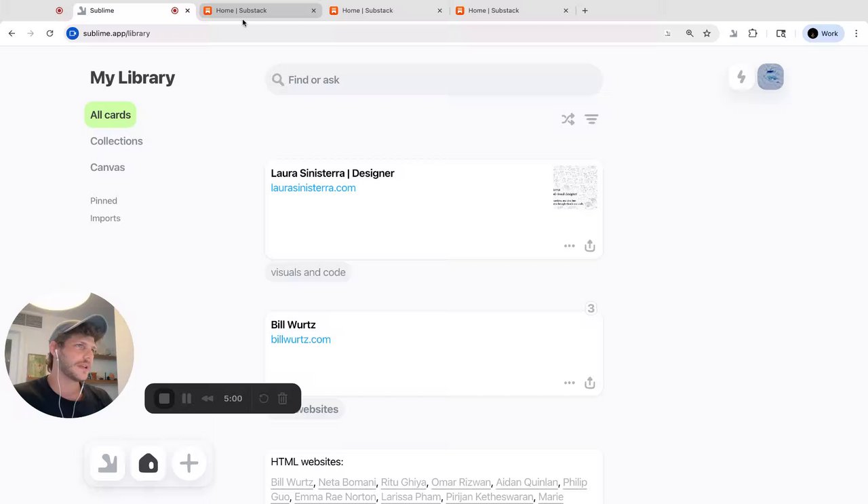868x504 pixels.
Task: Click the plus add-card button in dock
Action: [189, 463]
